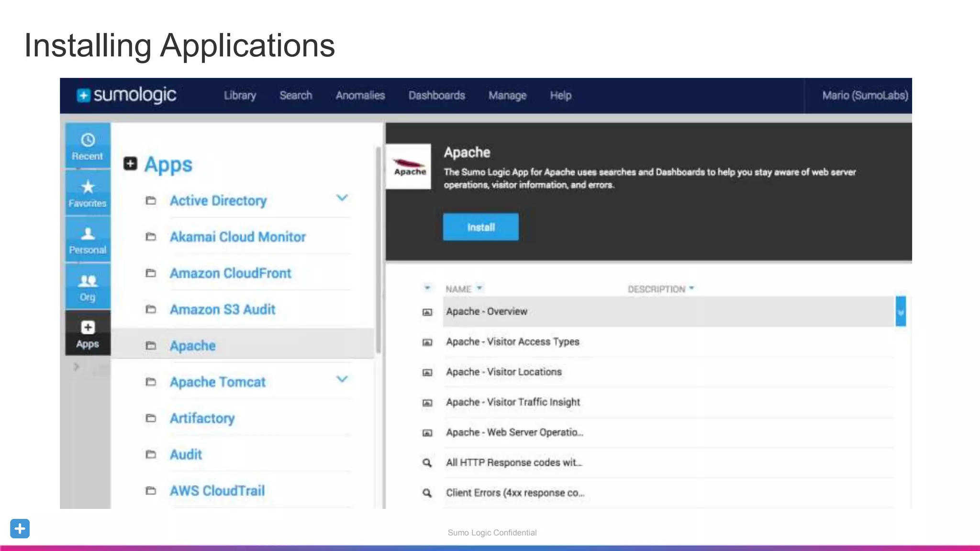Viewport: 980px width, 551px height.
Task: Open the Artifactory app
Action: [202, 418]
